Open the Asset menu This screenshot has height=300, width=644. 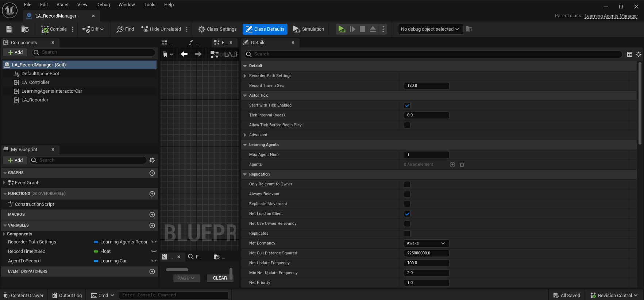[x=62, y=5]
